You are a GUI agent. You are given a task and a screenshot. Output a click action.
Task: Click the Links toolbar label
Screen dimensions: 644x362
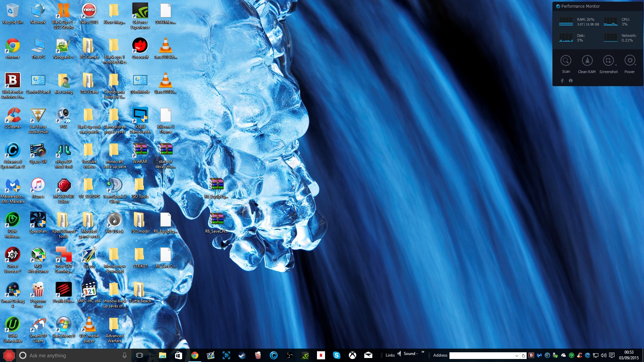point(390,355)
